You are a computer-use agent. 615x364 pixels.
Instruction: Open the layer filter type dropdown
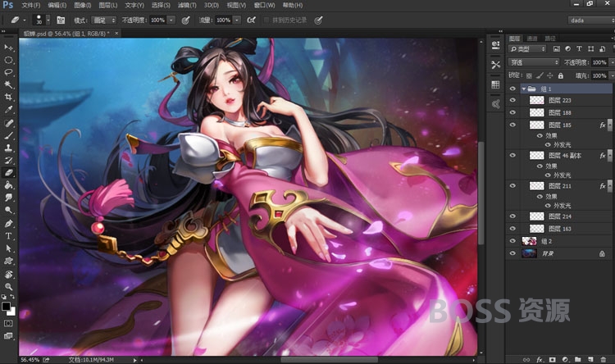click(527, 49)
